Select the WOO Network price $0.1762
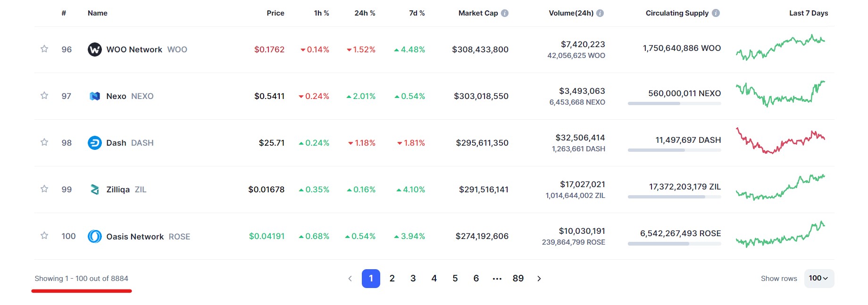This screenshot has width=868, height=305. coord(269,49)
